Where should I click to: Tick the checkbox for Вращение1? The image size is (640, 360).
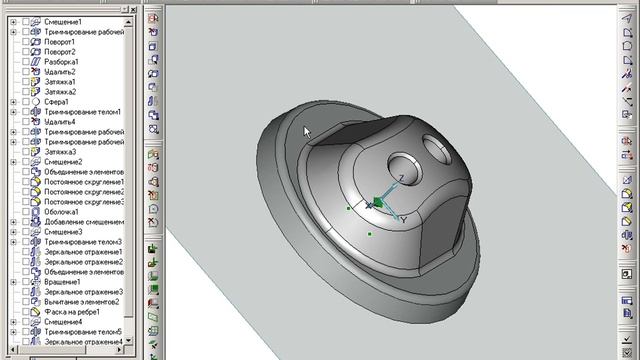(26, 282)
